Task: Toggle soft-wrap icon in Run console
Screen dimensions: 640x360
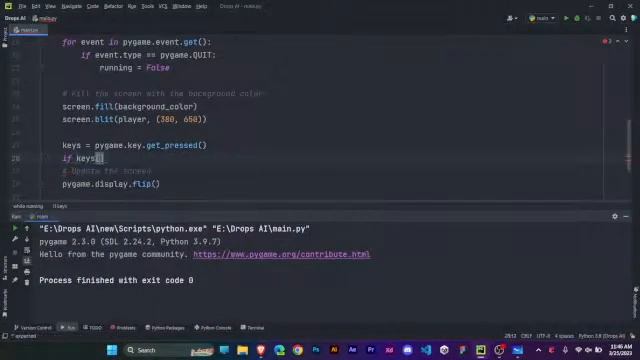Action: 27,250
